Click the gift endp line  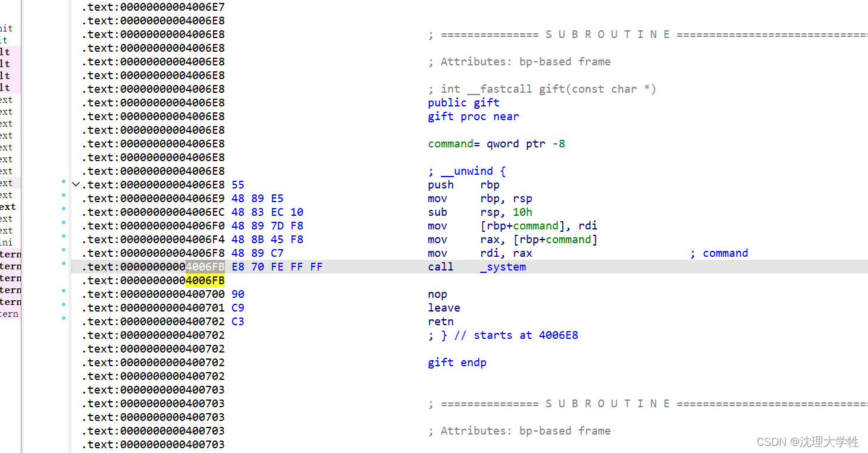coord(457,362)
